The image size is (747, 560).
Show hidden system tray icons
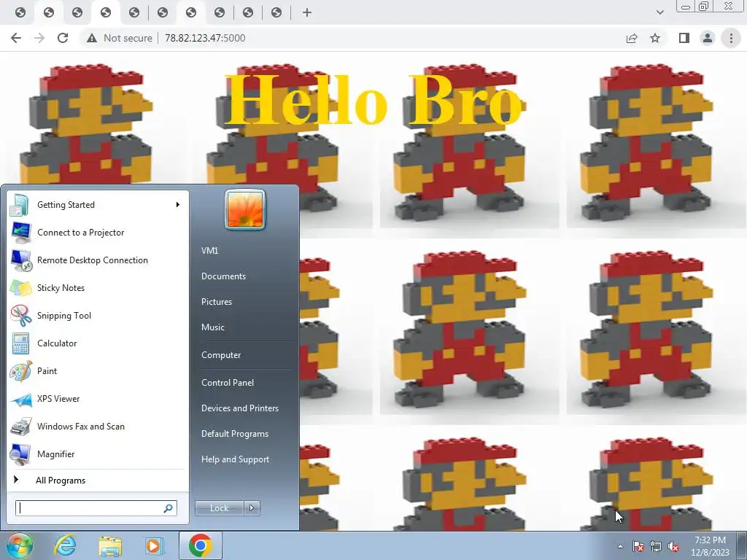coord(620,546)
